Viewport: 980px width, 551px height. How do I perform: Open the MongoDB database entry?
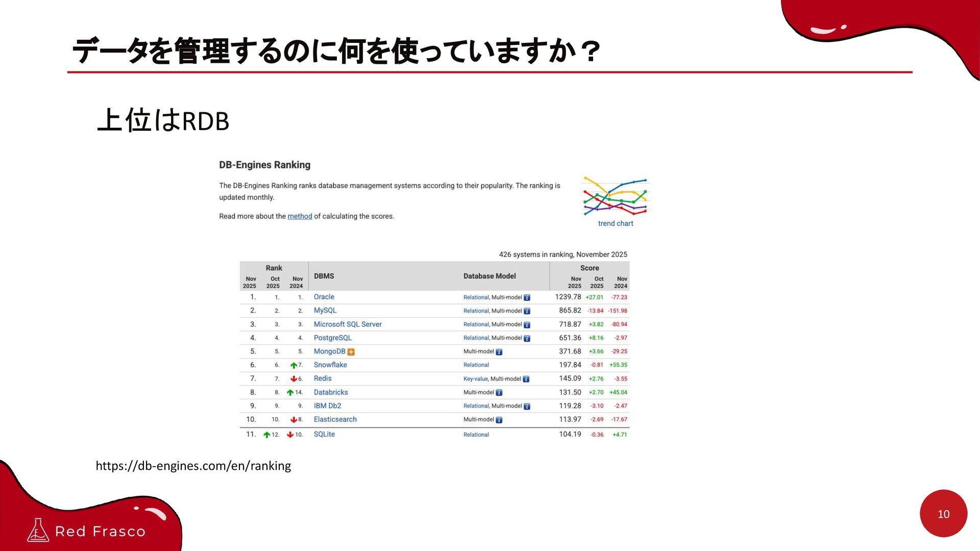(x=329, y=351)
